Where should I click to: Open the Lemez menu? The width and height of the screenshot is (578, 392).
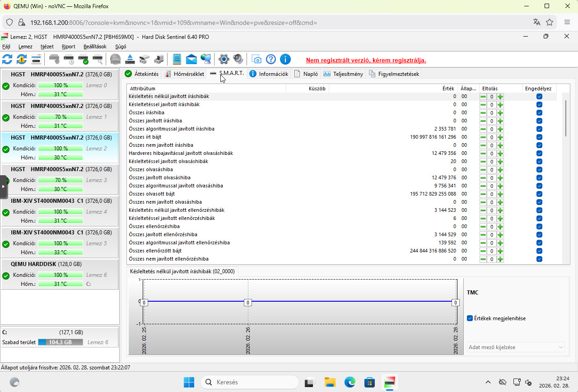pos(25,47)
